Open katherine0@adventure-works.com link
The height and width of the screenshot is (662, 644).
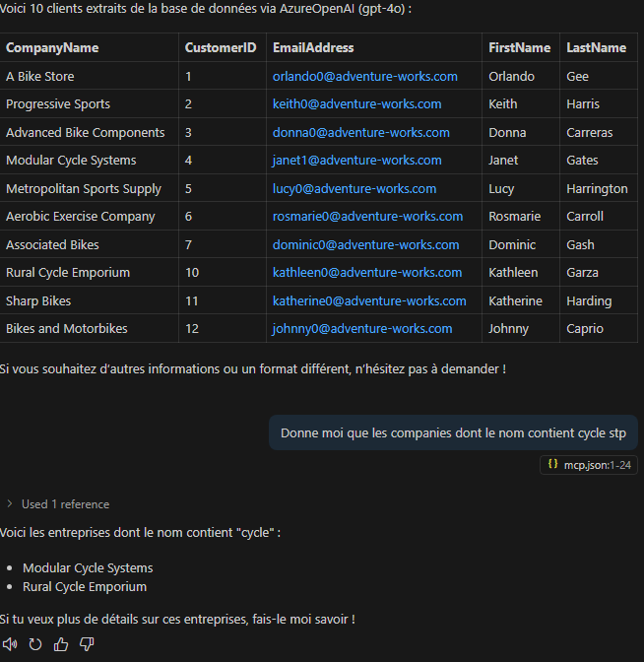point(369,301)
